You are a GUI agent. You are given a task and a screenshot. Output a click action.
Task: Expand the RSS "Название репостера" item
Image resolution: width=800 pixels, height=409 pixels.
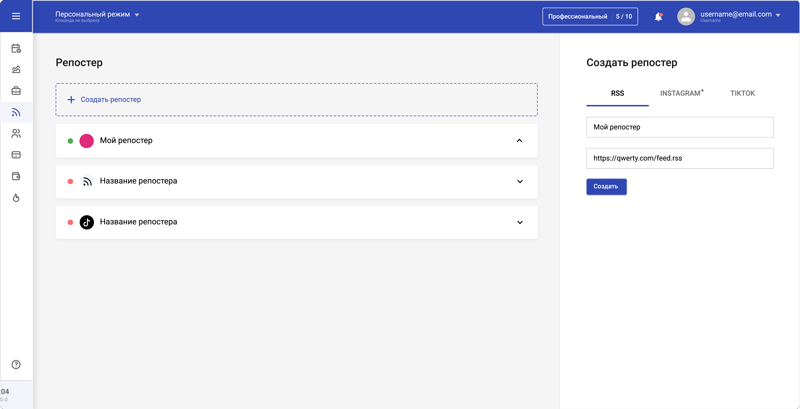click(519, 182)
